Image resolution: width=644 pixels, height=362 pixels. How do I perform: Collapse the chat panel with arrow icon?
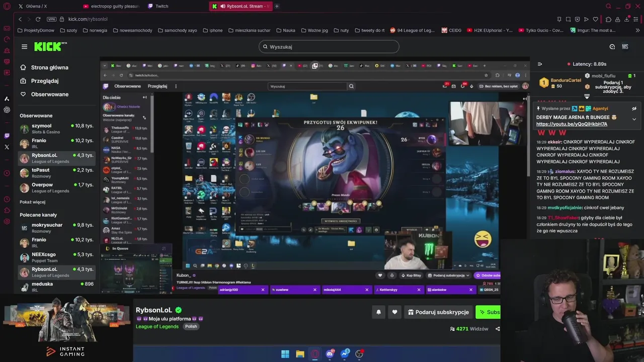[540, 64]
